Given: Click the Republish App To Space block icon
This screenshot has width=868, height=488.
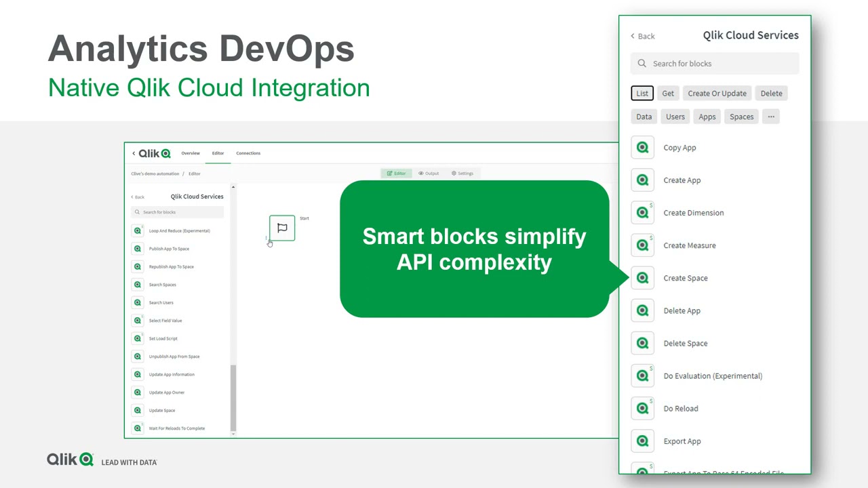Looking at the screenshot, I should click(x=138, y=266).
